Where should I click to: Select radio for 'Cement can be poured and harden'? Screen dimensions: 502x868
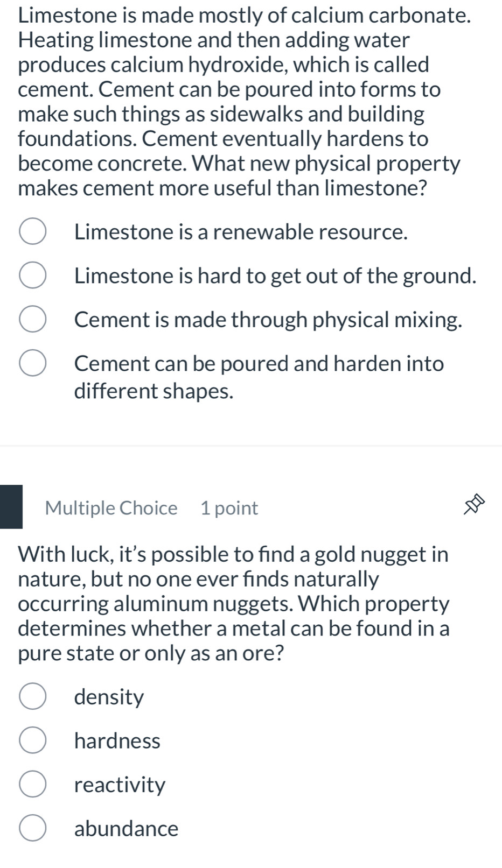pyautogui.click(x=32, y=363)
